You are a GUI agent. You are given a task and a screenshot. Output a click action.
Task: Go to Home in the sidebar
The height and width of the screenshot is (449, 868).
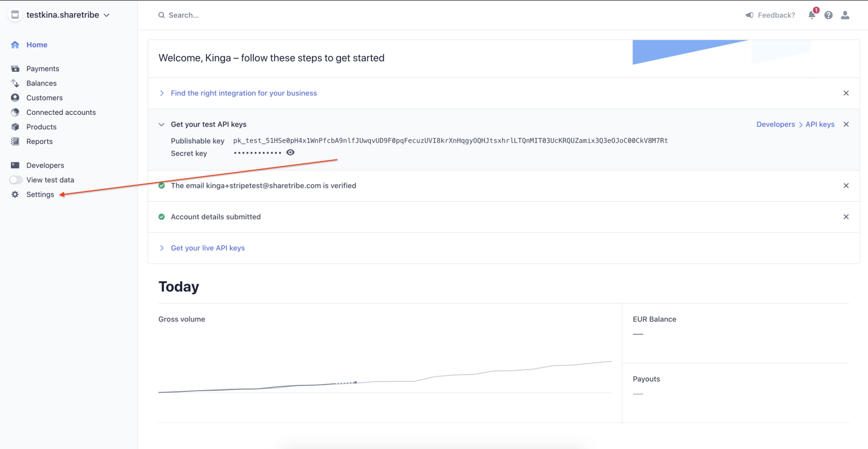(37, 45)
